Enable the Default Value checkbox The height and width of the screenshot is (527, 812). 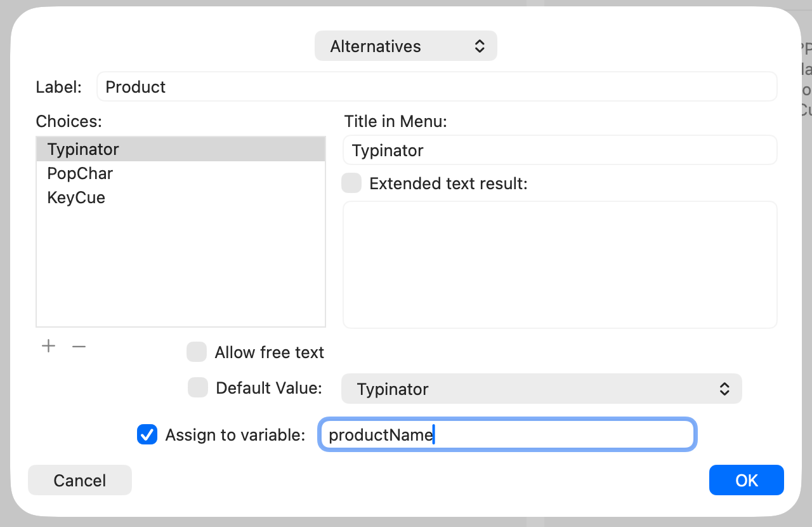tap(198, 387)
